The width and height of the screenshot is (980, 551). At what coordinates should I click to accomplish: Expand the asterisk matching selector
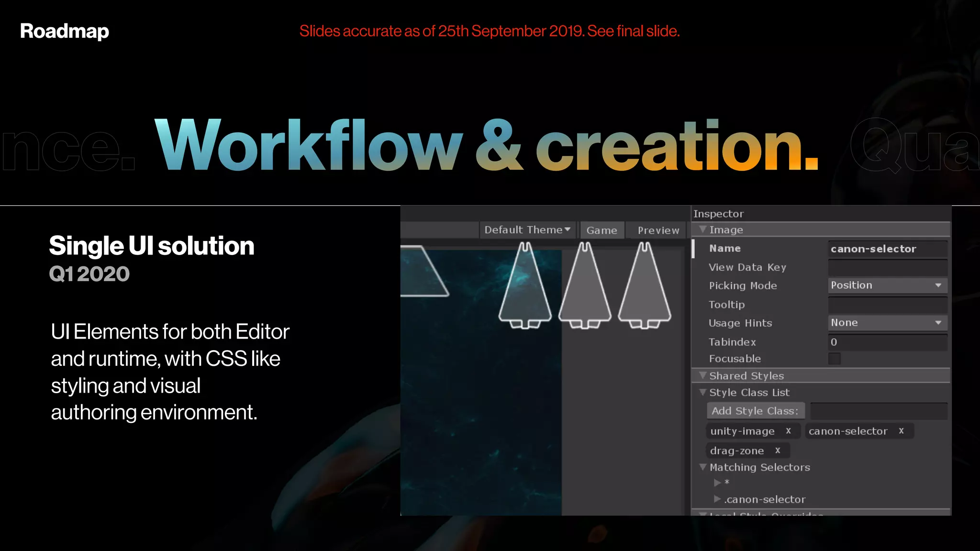tap(717, 483)
